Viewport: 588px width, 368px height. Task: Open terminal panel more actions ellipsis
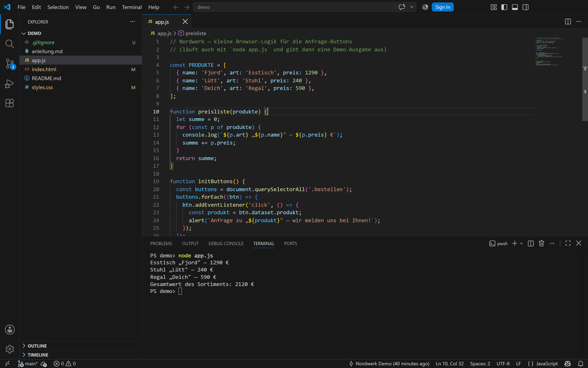click(x=552, y=243)
